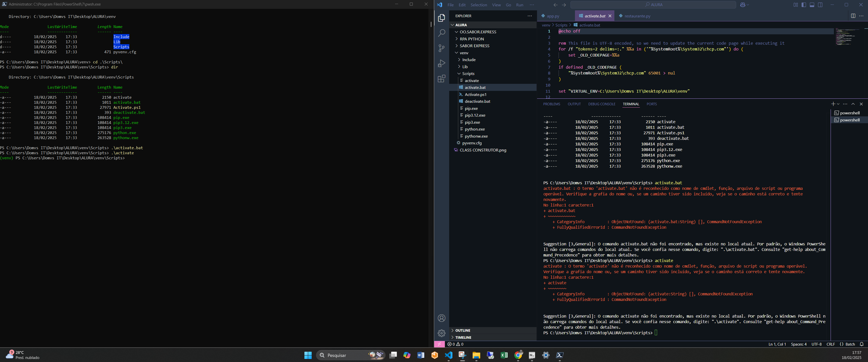This screenshot has width=868, height=362.
Task: Collapse the venv folder in Explorer
Action: click(x=493, y=53)
